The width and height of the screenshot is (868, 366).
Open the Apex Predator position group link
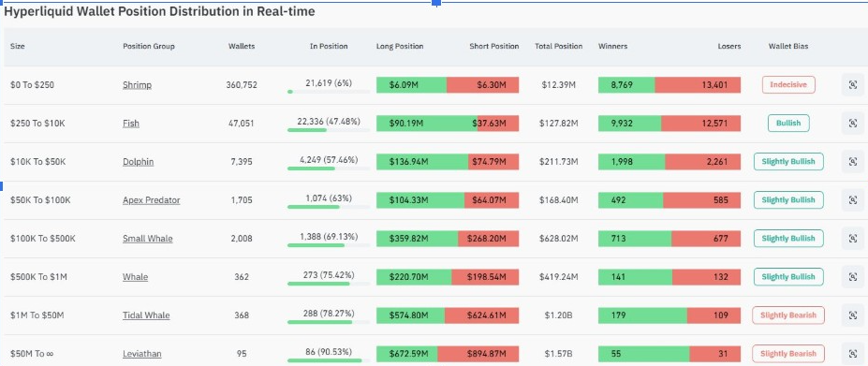pos(151,200)
